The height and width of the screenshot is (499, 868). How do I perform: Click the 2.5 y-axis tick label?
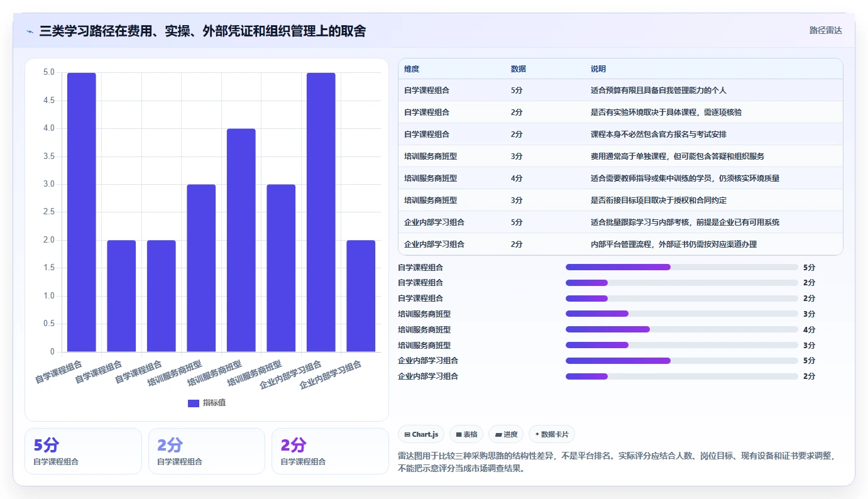tap(48, 212)
